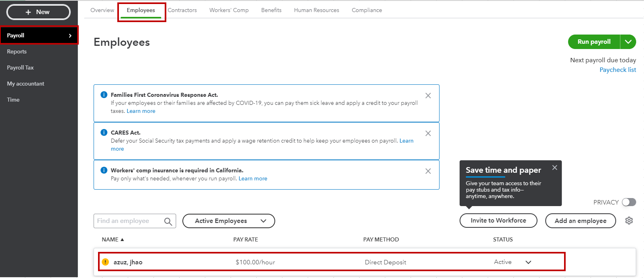This screenshot has height=278, width=644.
Task: Click the Add an employee button
Action: [x=580, y=221]
